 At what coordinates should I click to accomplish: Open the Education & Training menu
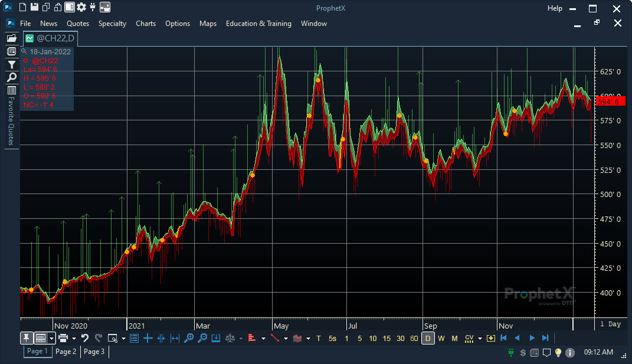[259, 24]
